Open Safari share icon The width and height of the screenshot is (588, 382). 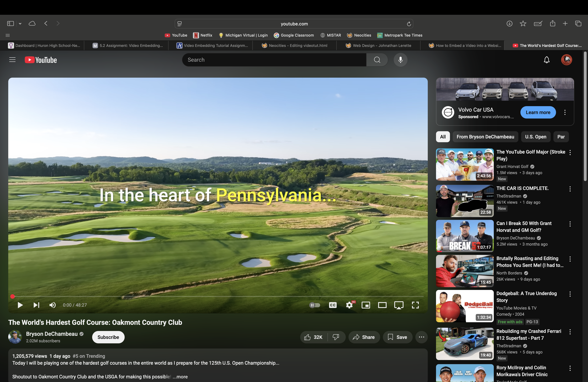[x=553, y=23]
